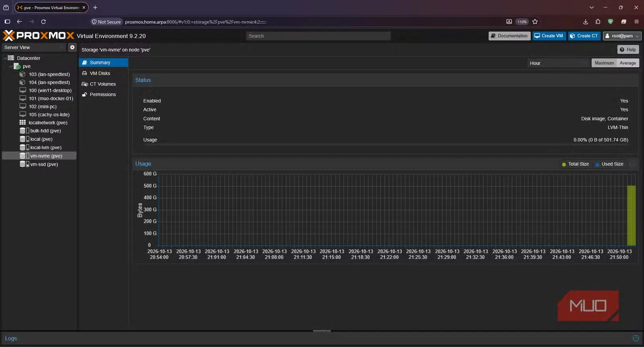Click the Server View settings gear icon

coord(72,47)
